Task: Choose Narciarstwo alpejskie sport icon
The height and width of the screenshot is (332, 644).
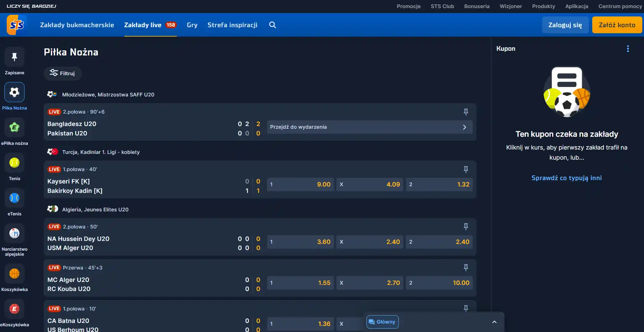Action: pyautogui.click(x=14, y=233)
